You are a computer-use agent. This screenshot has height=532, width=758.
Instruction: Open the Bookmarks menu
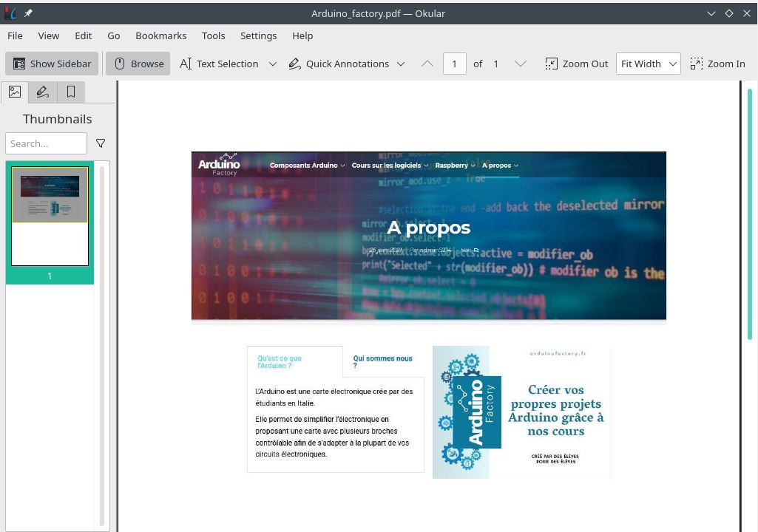coord(160,35)
